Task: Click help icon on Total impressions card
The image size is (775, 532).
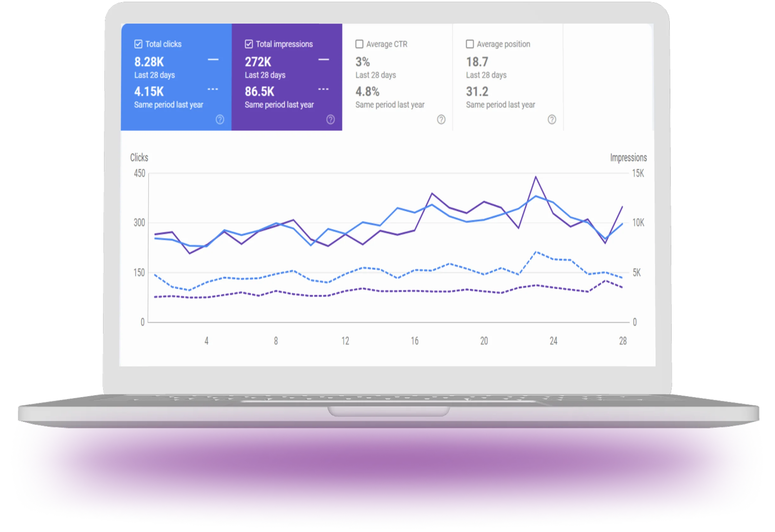Action: coord(330,119)
